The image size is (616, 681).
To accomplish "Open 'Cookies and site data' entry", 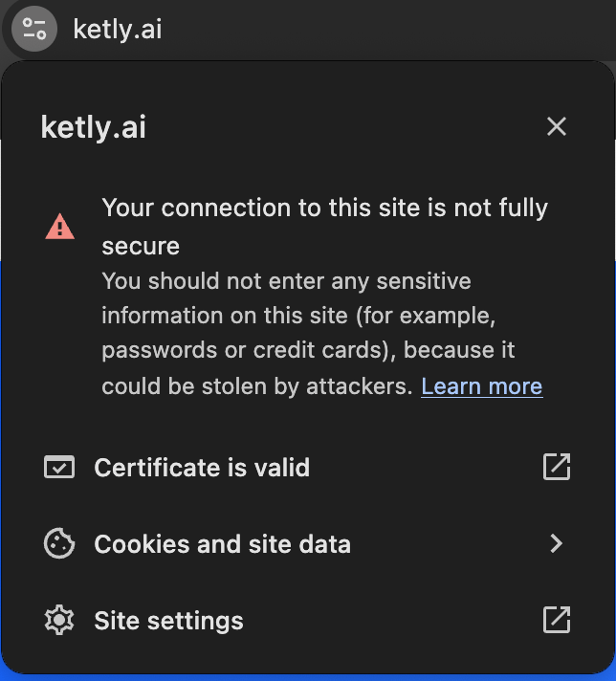I will pyautogui.click(x=222, y=544).
